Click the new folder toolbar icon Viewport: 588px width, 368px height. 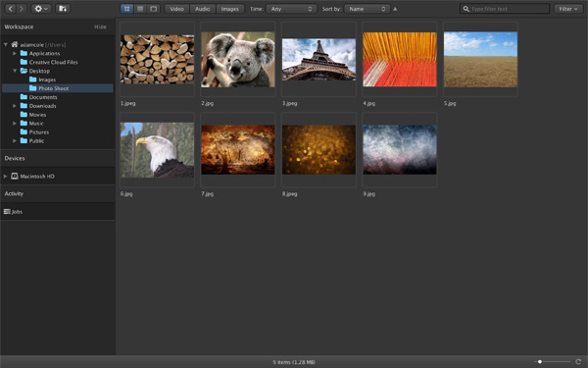click(63, 9)
